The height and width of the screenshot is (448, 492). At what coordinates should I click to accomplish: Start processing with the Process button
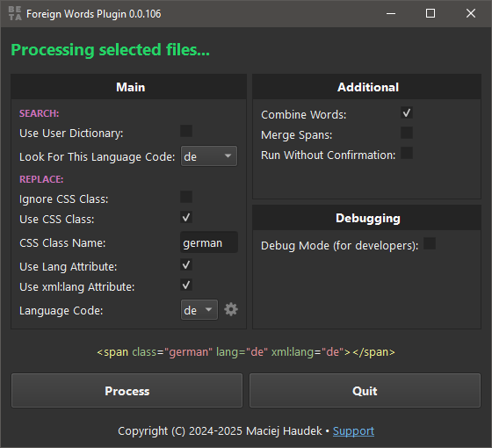[x=127, y=391]
